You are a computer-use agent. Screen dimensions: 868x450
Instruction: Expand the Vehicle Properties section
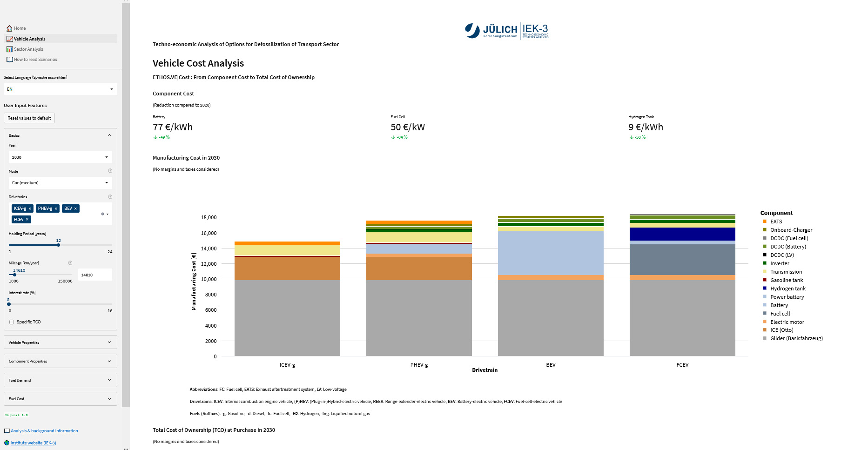60,343
